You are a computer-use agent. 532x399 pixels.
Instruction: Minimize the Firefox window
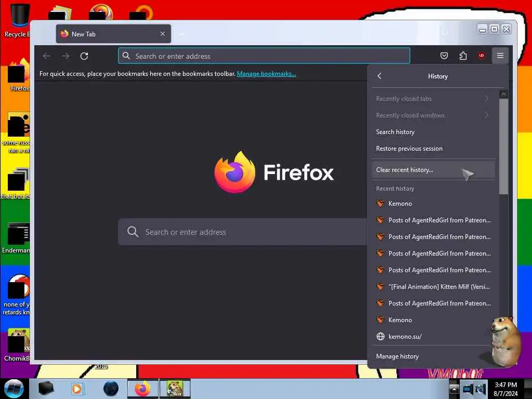(x=482, y=30)
